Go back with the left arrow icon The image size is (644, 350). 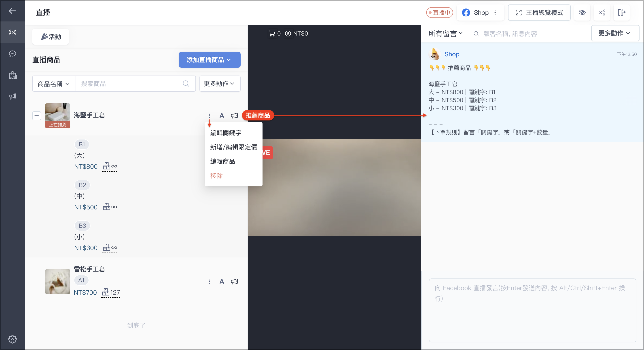pos(12,11)
